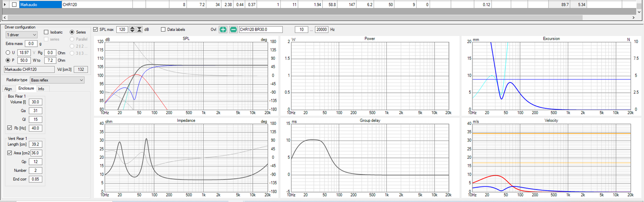Click the Box Volume [l] input field

click(36, 102)
